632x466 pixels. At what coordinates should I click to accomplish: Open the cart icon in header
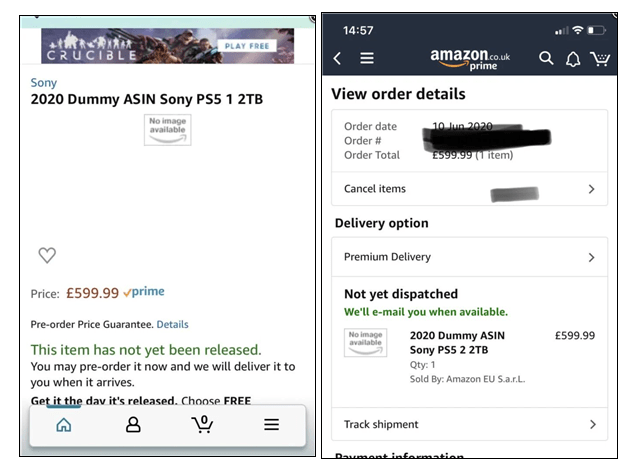pyautogui.click(x=600, y=59)
